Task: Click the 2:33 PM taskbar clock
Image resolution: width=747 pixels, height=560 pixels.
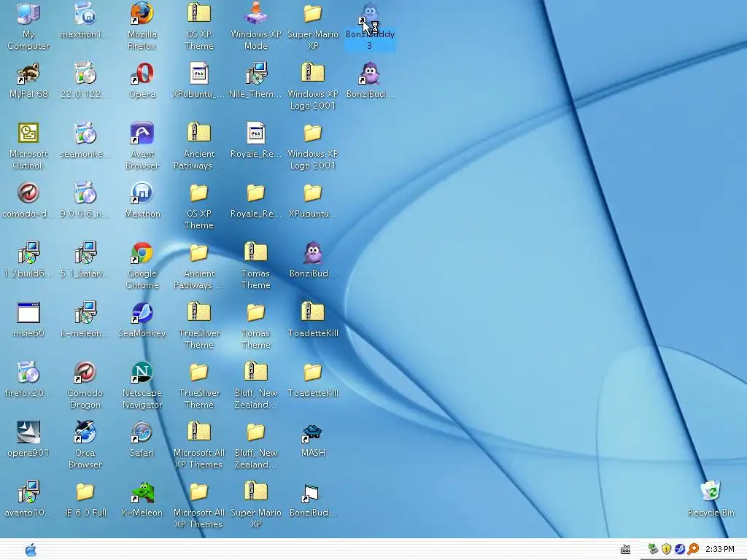Action: (719, 549)
